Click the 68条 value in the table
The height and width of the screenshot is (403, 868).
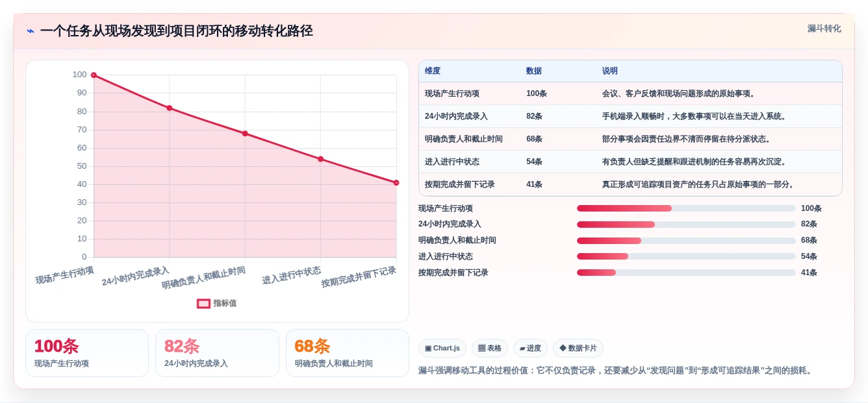tap(535, 139)
